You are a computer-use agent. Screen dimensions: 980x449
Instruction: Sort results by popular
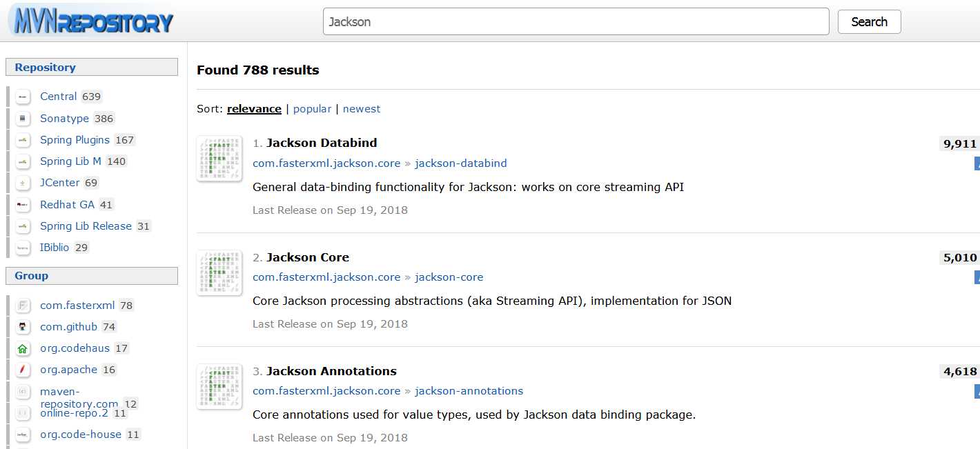312,109
